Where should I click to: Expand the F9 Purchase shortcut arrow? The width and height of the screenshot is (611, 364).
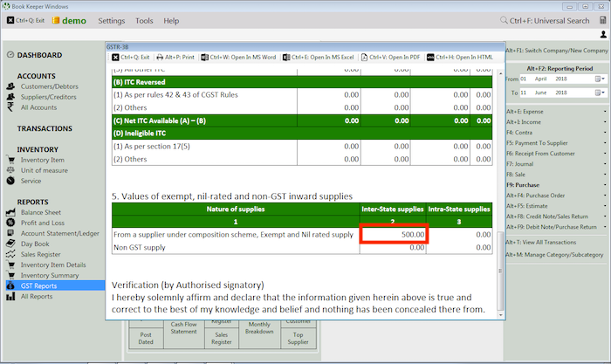[x=605, y=185]
